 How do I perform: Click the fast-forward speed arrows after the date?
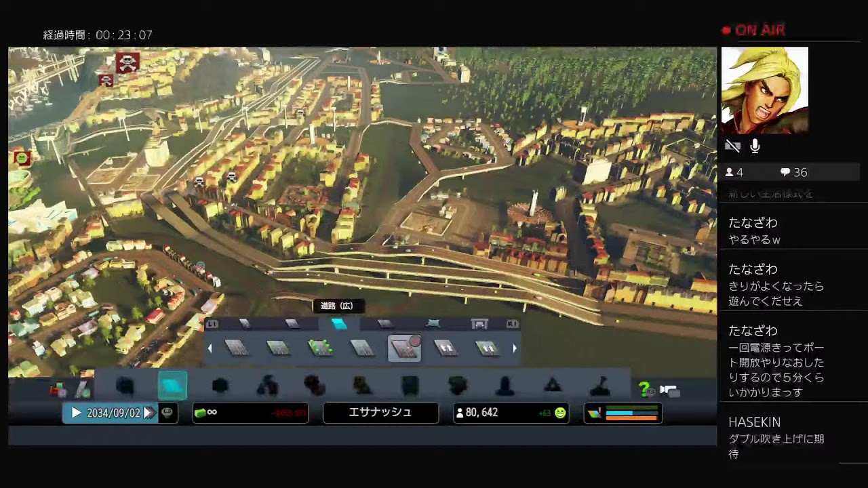(149, 413)
